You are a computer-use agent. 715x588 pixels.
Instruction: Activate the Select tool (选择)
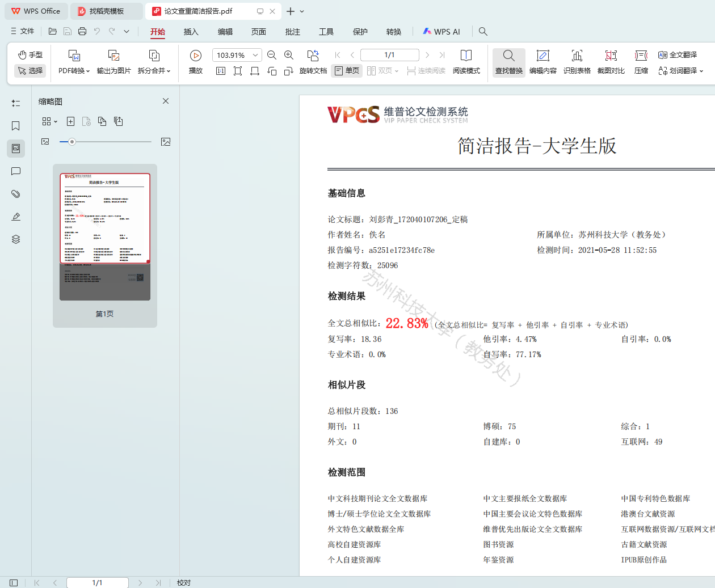tap(30, 71)
